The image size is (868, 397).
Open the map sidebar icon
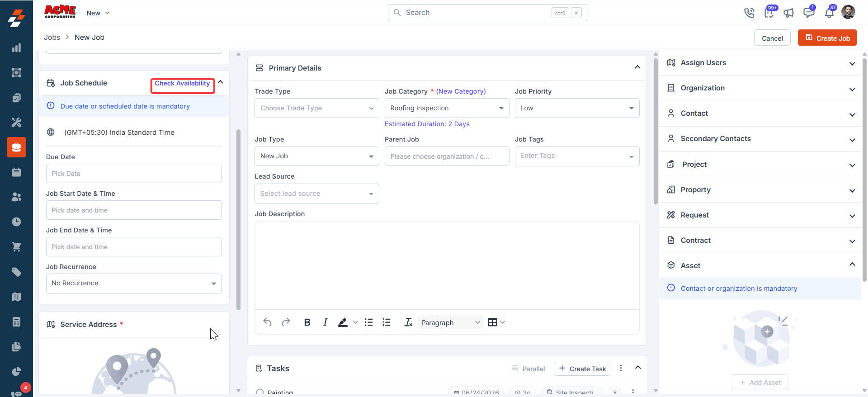[16, 297]
